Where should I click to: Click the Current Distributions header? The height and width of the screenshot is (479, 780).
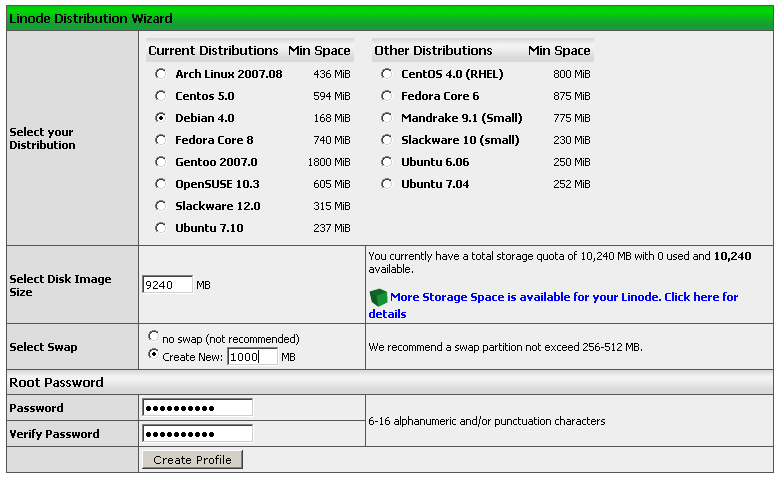pyautogui.click(x=213, y=50)
